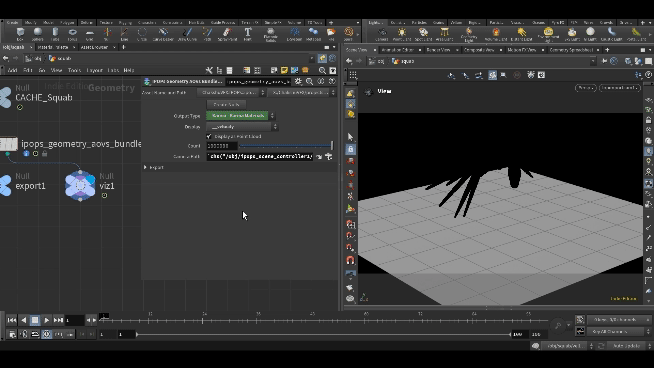Open the parameter pane gear menu
The height and width of the screenshot is (368, 654).
point(298,81)
